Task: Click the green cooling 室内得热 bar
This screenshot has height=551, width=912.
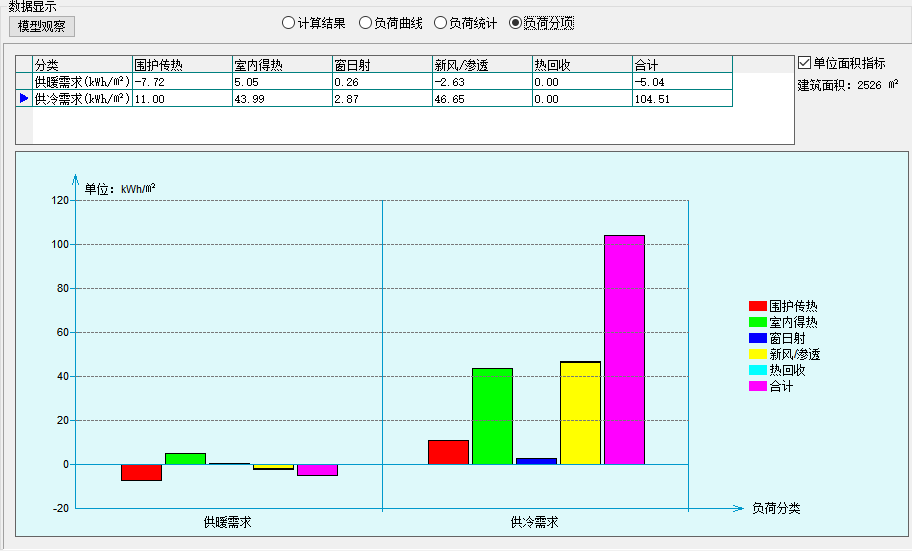Action: [x=492, y=416]
